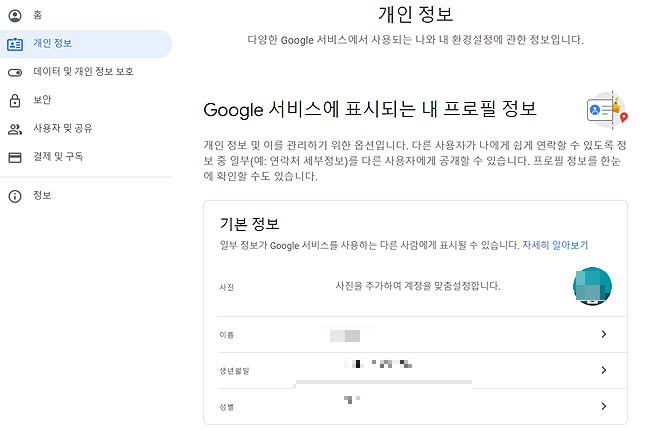
Task: Click the 홈 account circle icon
Action: 15,16
